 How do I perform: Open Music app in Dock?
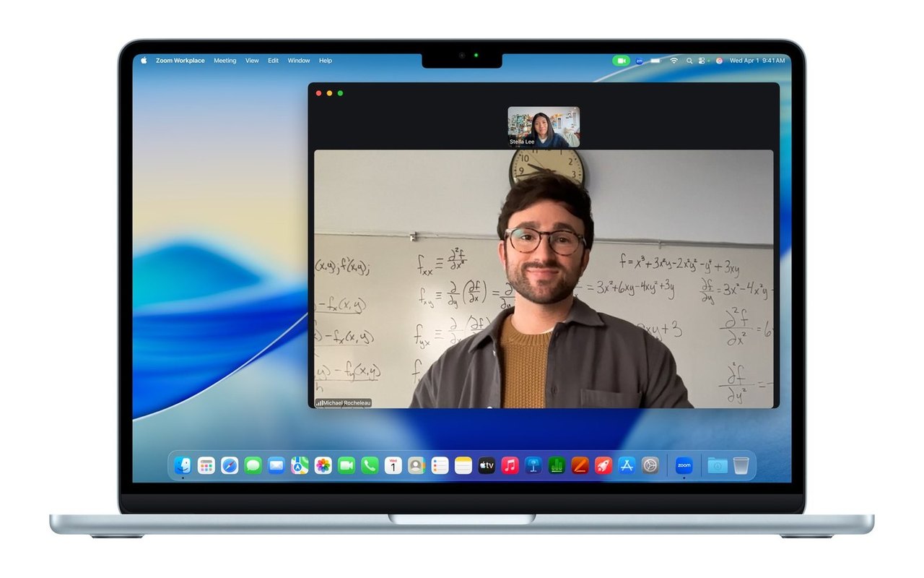pos(510,466)
